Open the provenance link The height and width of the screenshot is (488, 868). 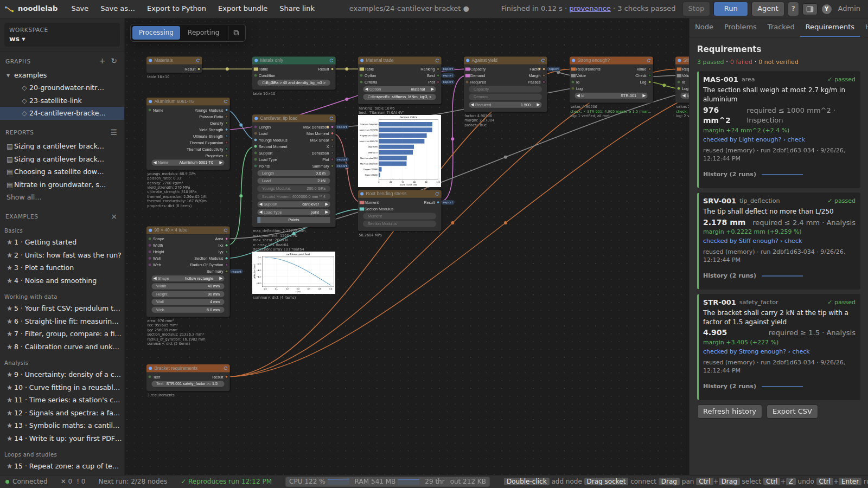[x=590, y=9]
